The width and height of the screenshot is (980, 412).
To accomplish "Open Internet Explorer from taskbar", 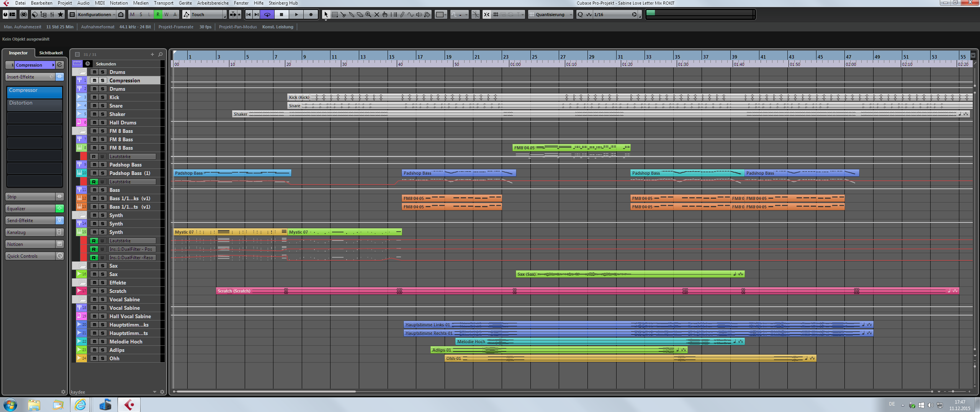I will (x=80, y=404).
